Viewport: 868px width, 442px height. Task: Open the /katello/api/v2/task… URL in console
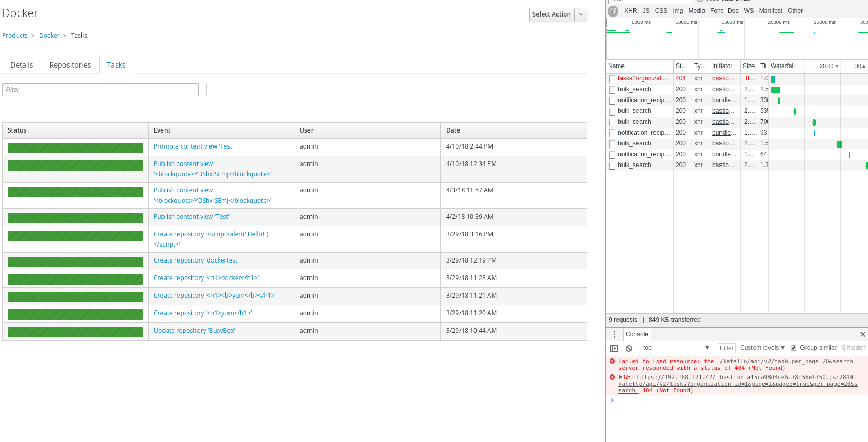(x=788, y=362)
